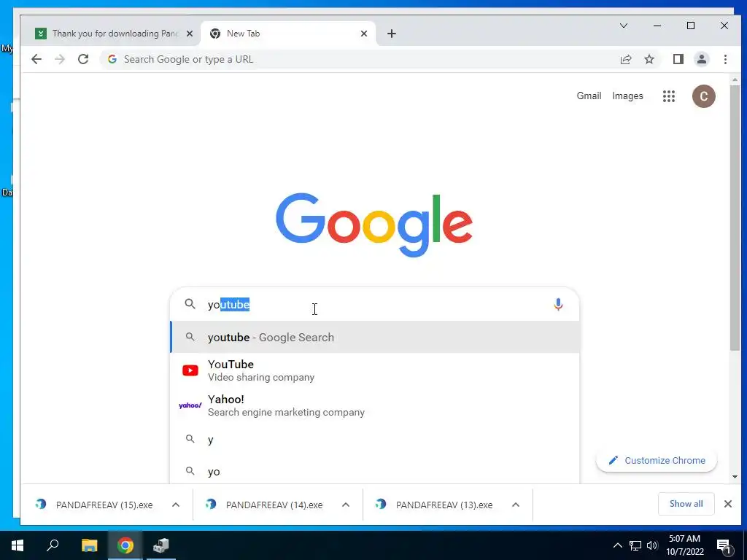Open the taskbar clock showing 5:07 AM
The image size is (747, 560).
[x=684, y=545]
